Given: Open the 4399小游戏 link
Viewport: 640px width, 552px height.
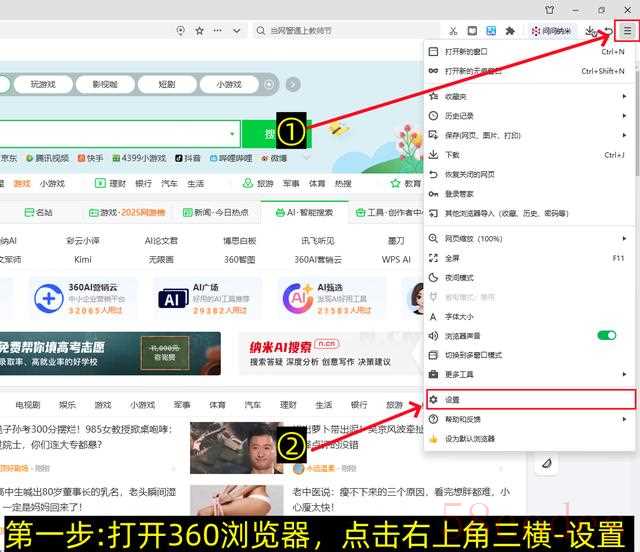Looking at the screenshot, I should (x=140, y=158).
